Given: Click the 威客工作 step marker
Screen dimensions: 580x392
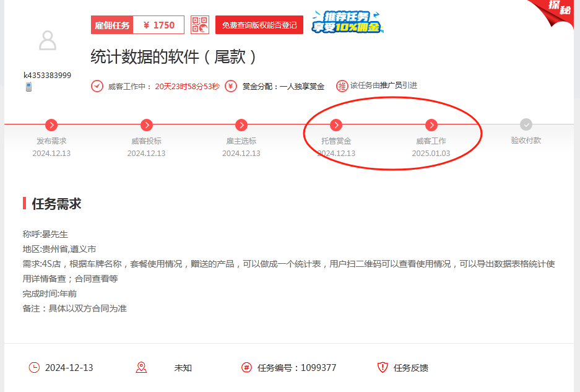Looking at the screenshot, I should tap(431, 125).
